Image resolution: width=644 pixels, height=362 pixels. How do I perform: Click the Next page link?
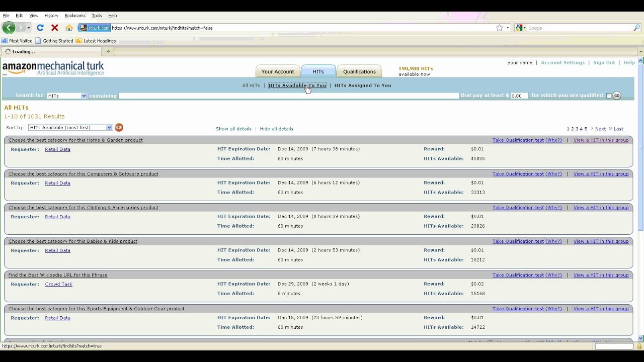tap(600, 129)
